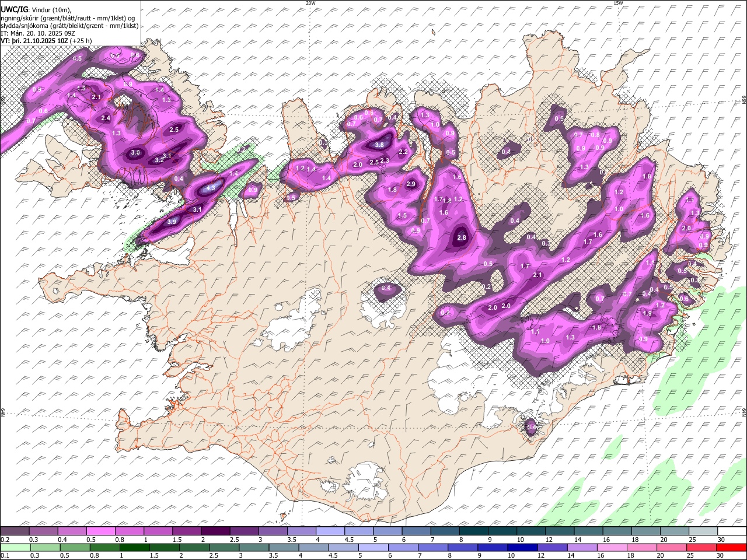Click the palest green 0.1–0.3 rain swatch
The width and height of the screenshot is (747, 560).
pos(15,547)
